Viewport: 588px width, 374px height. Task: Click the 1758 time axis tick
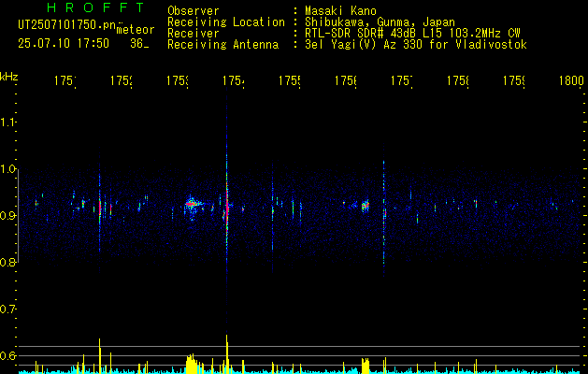458,80
